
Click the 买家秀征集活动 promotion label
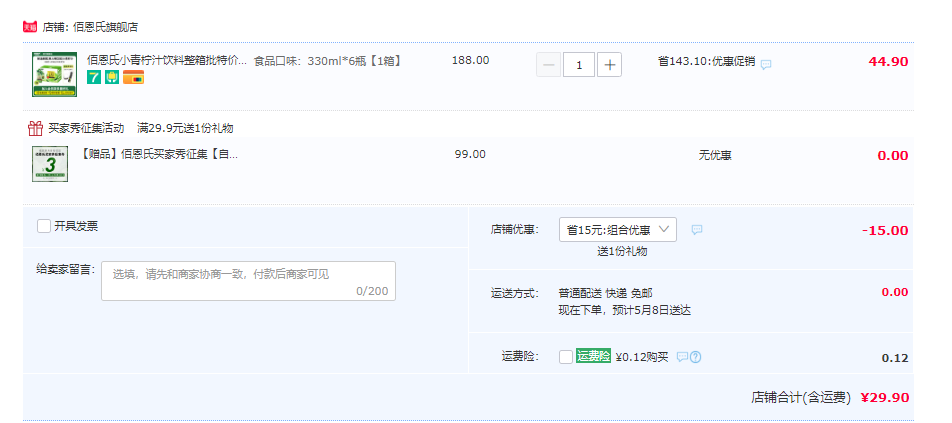pyautogui.click(x=86, y=128)
